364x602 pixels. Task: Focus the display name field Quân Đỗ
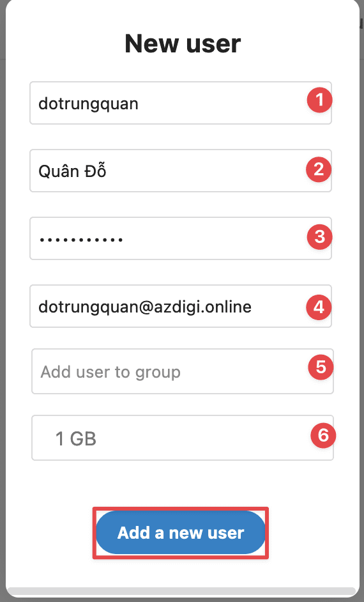point(181,171)
